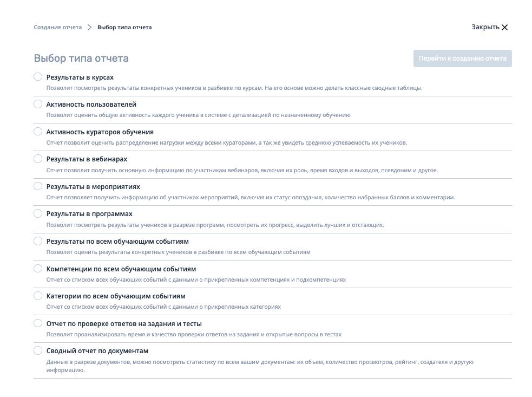The width and height of the screenshot is (532, 397).
Task: Select the 'Результаты в курсах' radio button
Action: click(38, 77)
